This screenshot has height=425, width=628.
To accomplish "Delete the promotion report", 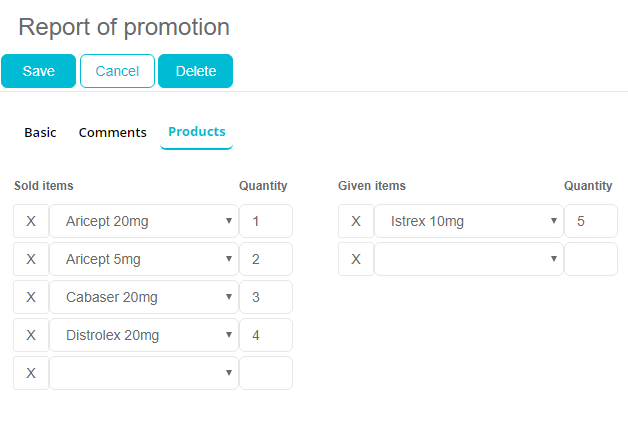I will 195,71.
